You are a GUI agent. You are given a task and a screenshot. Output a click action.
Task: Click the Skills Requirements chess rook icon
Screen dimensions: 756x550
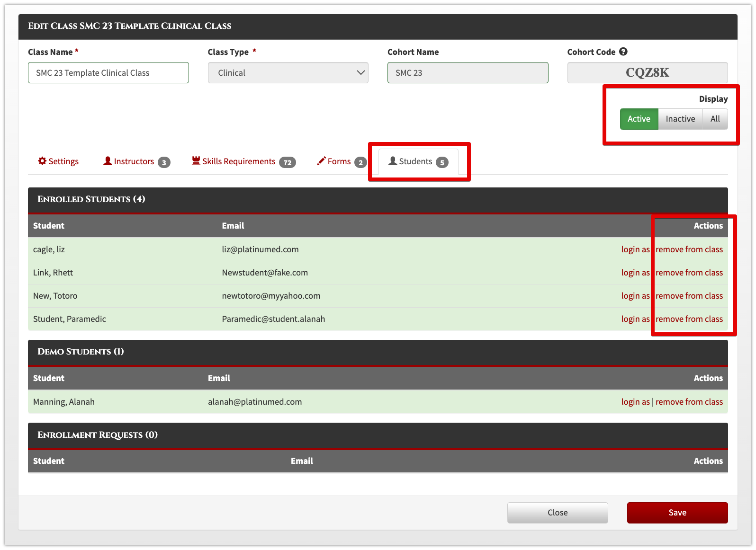click(196, 161)
